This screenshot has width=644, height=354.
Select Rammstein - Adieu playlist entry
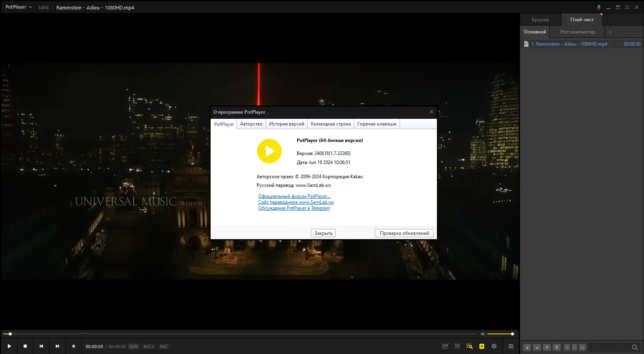(x=582, y=44)
